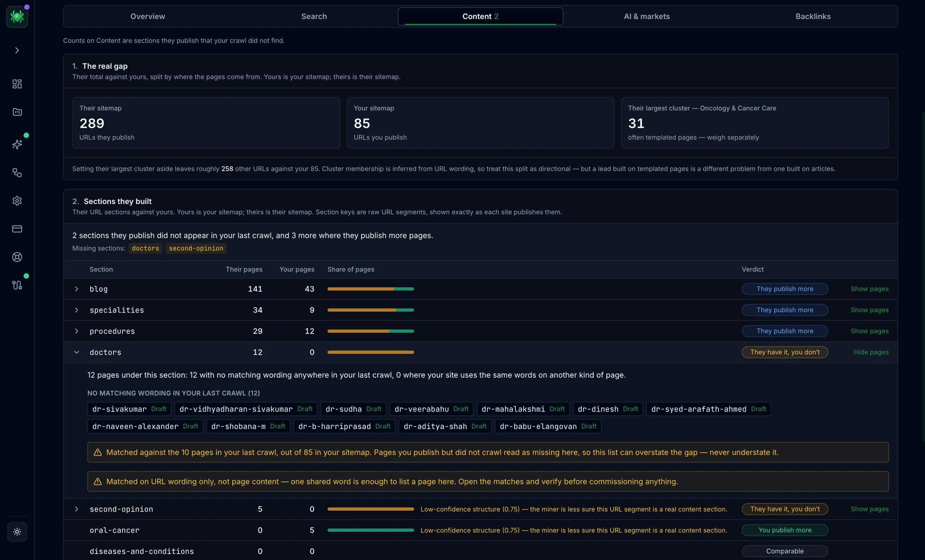
Task: Click the Your sitemap 85 URLs card
Action: click(480, 123)
